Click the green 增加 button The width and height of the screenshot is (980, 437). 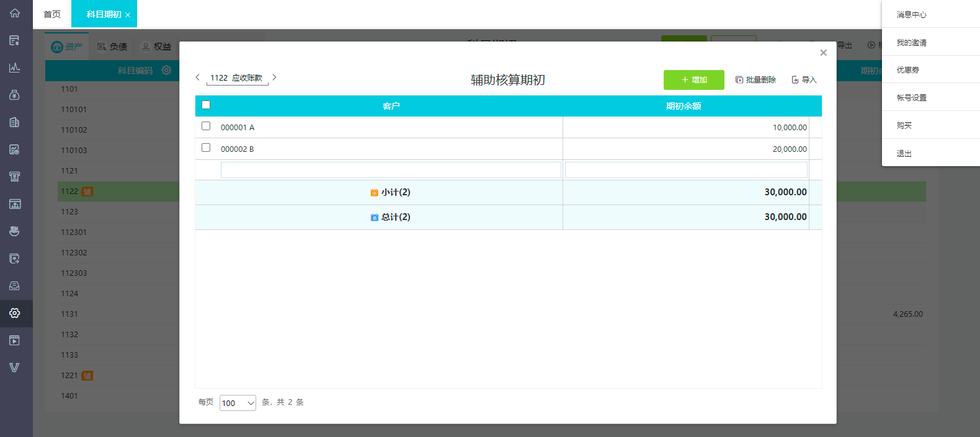point(694,80)
